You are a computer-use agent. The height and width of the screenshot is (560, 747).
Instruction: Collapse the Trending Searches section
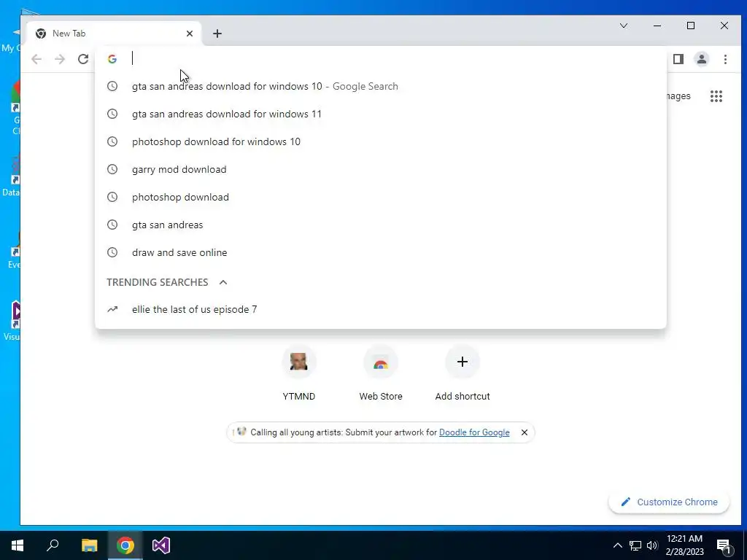tap(223, 282)
